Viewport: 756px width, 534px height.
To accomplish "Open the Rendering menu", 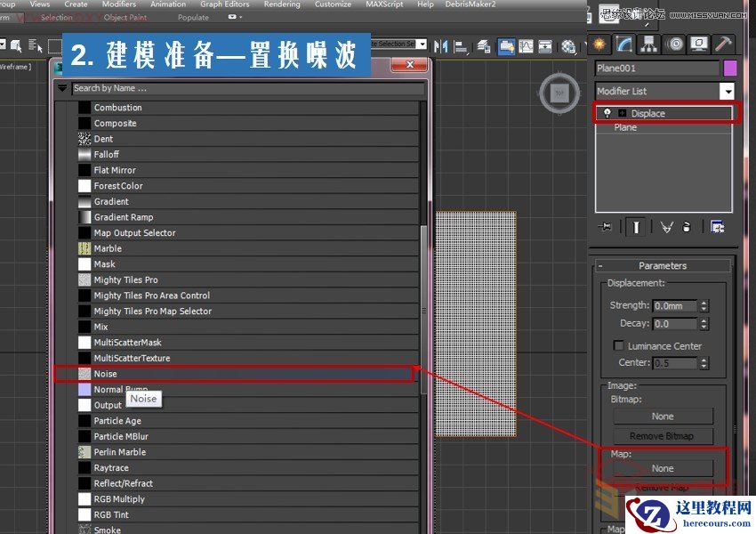I will tap(282, 4).
